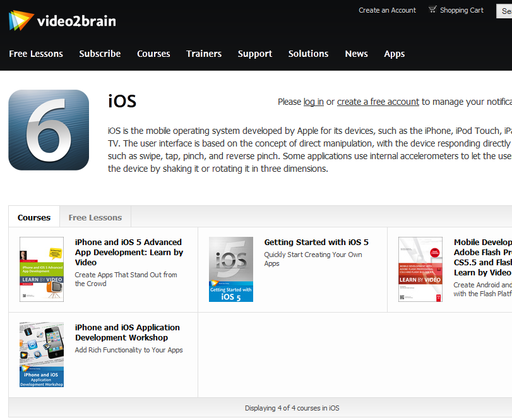This screenshot has height=420, width=512.
Task: Open the Shopping Cart icon
Action: point(432,9)
